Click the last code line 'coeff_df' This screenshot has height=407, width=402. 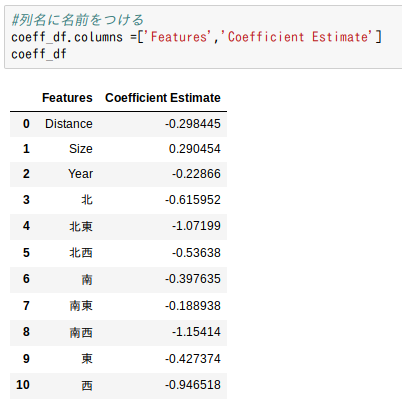(39, 54)
